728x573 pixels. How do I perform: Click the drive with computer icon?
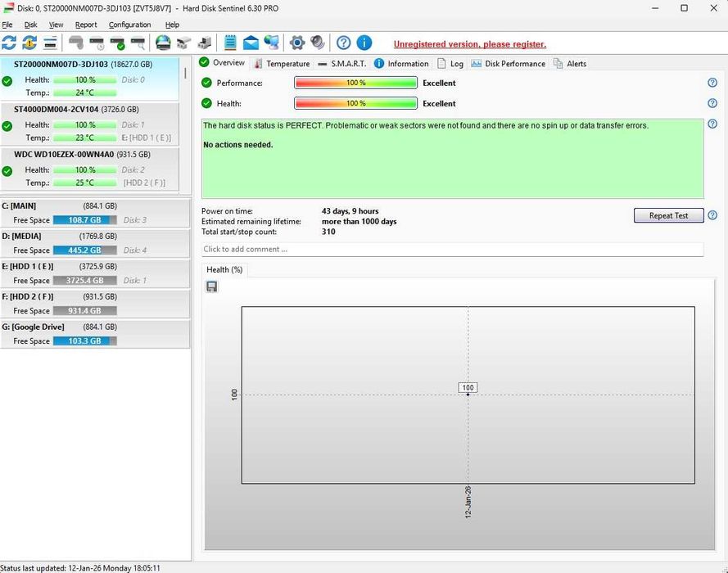point(204,43)
